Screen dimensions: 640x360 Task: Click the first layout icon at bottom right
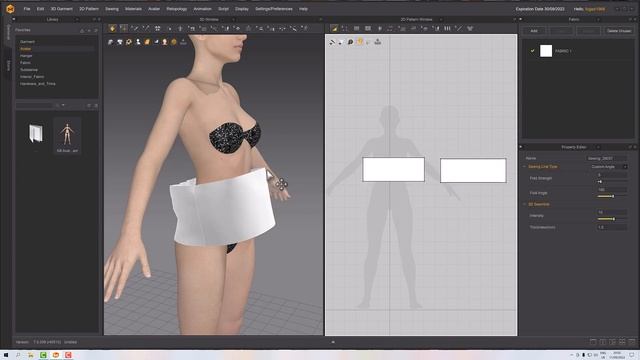[x=593, y=342]
